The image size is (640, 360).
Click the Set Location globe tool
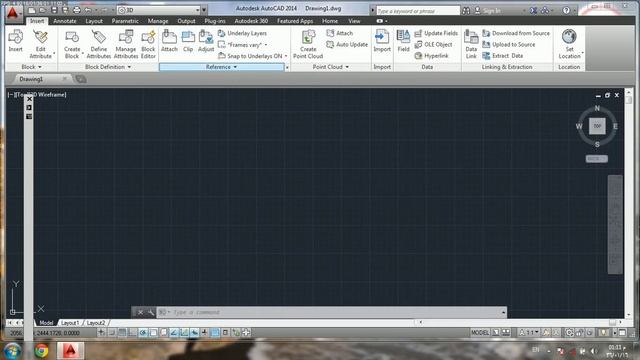(x=569, y=44)
